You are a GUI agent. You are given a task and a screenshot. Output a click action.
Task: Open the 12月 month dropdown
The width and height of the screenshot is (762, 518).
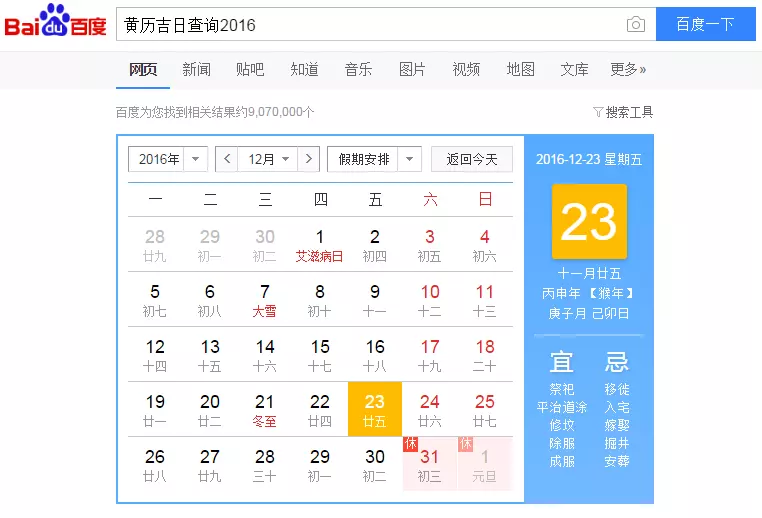point(268,159)
